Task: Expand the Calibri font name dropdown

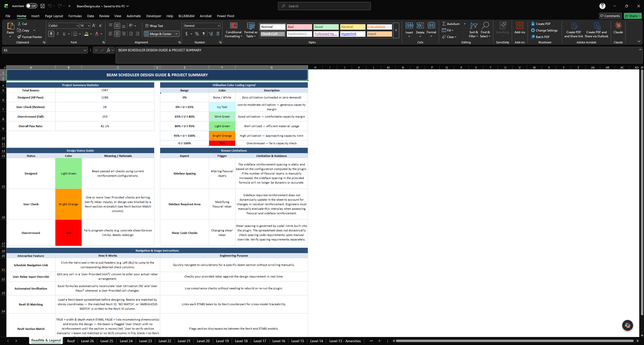Action: tap(77, 26)
